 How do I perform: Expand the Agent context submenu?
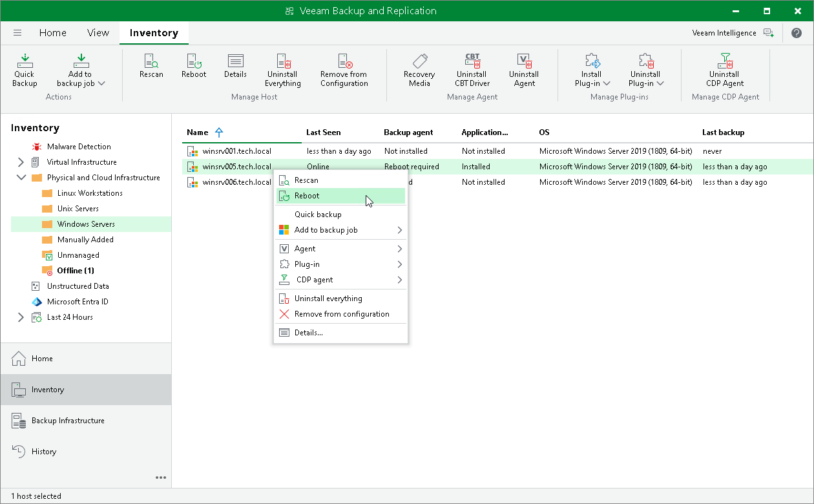click(x=400, y=249)
